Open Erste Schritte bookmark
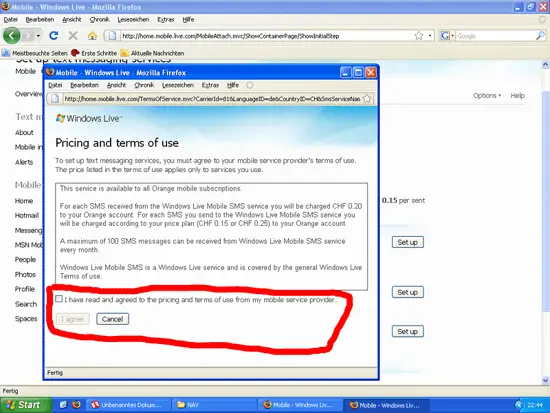 click(94, 53)
